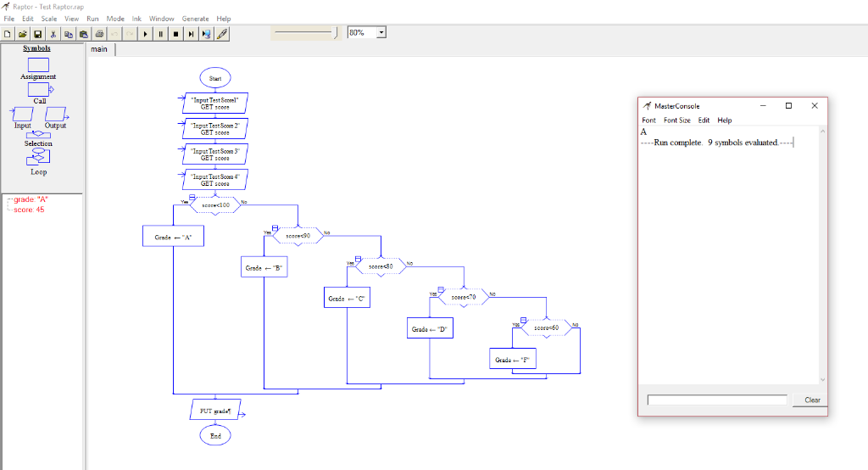
Task: Open an existing Raptor file
Action: tap(23, 34)
